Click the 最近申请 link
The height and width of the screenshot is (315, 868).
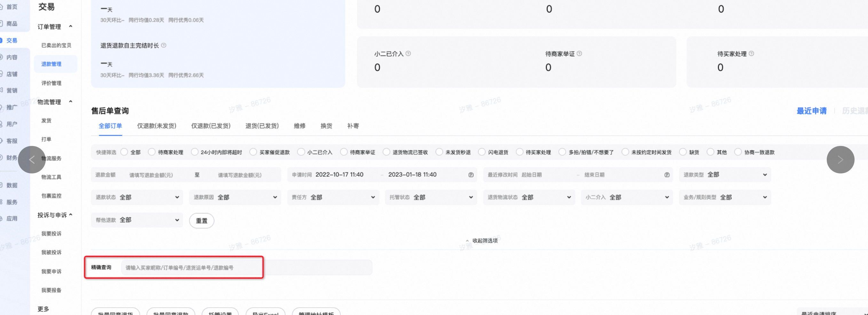[811, 111]
